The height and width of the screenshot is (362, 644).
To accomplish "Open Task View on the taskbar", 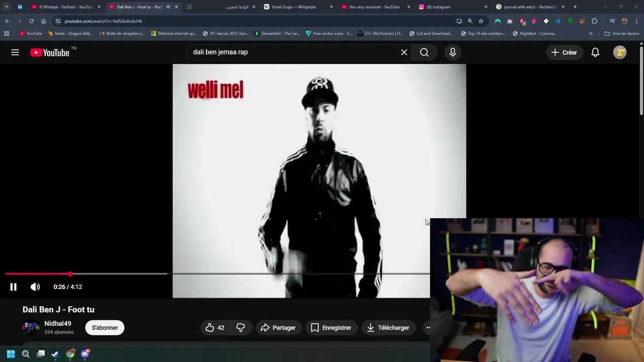I will (x=41, y=354).
